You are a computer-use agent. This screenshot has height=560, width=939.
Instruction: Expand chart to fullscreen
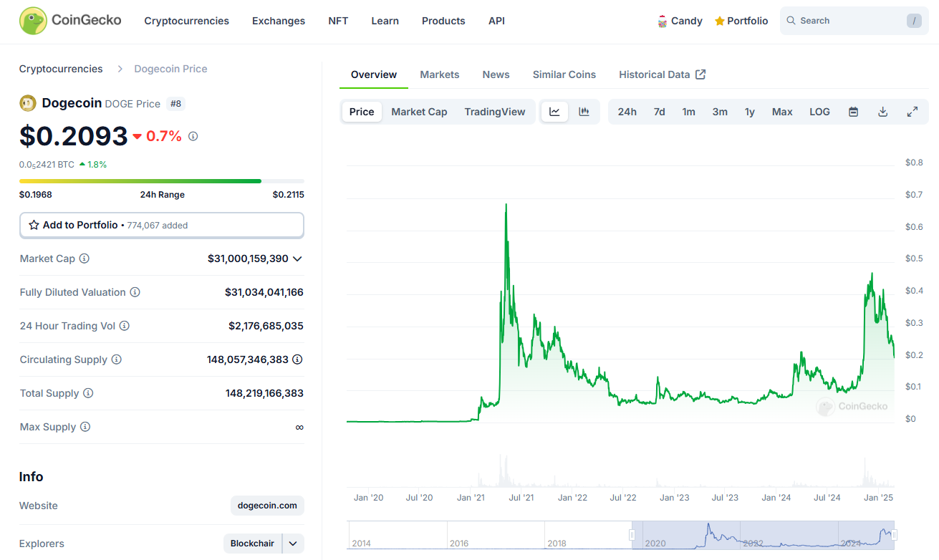click(x=912, y=112)
